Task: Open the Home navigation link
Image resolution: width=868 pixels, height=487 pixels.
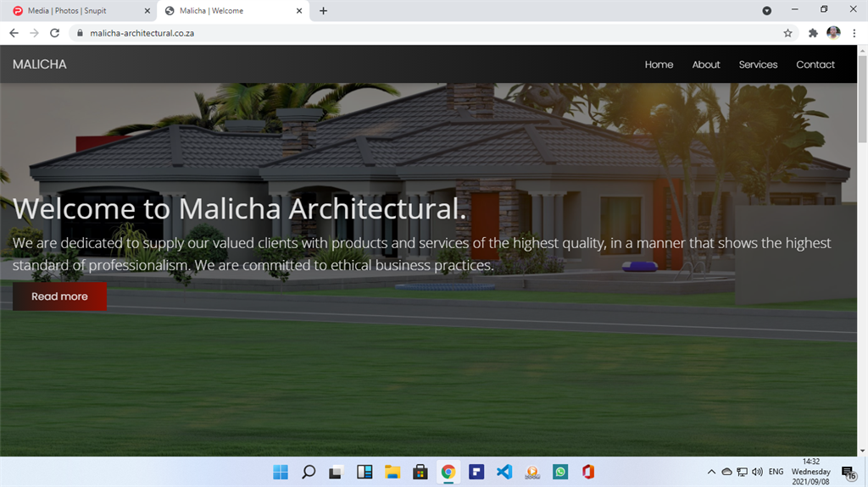Action: click(x=659, y=64)
